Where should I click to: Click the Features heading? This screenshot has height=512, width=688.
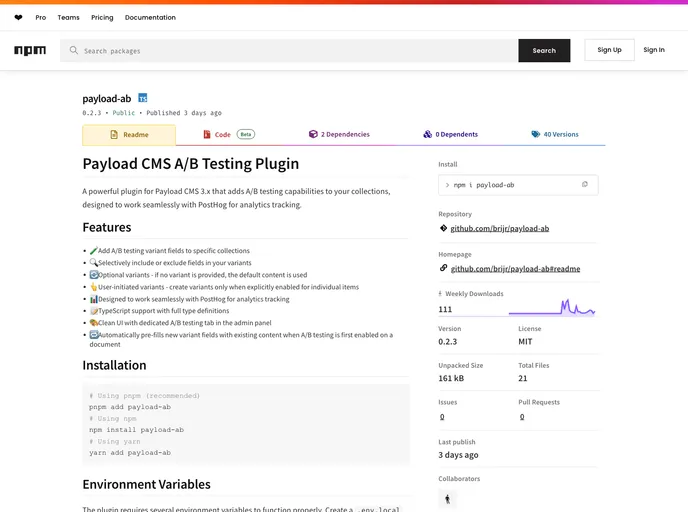click(107, 227)
